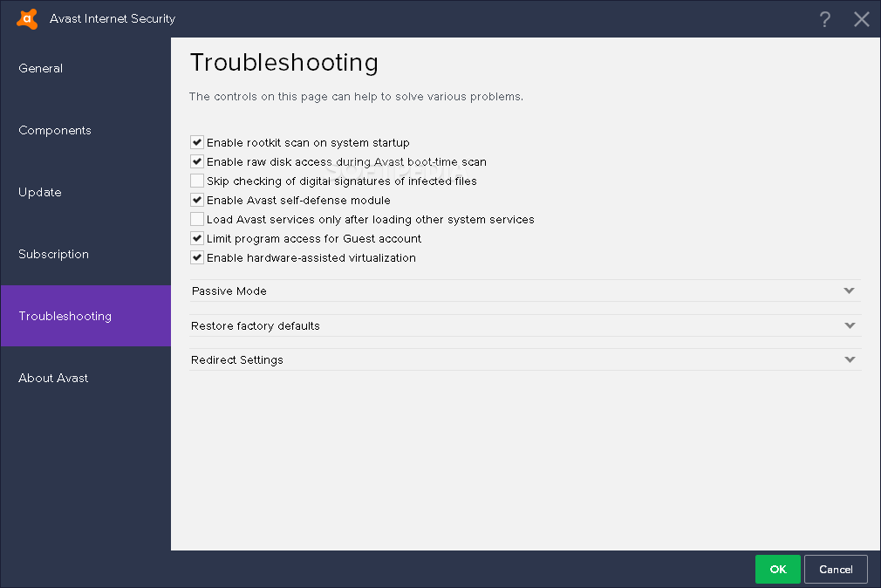Expand Passive Mode section arrow
The image size is (881, 588).
pyautogui.click(x=849, y=291)
